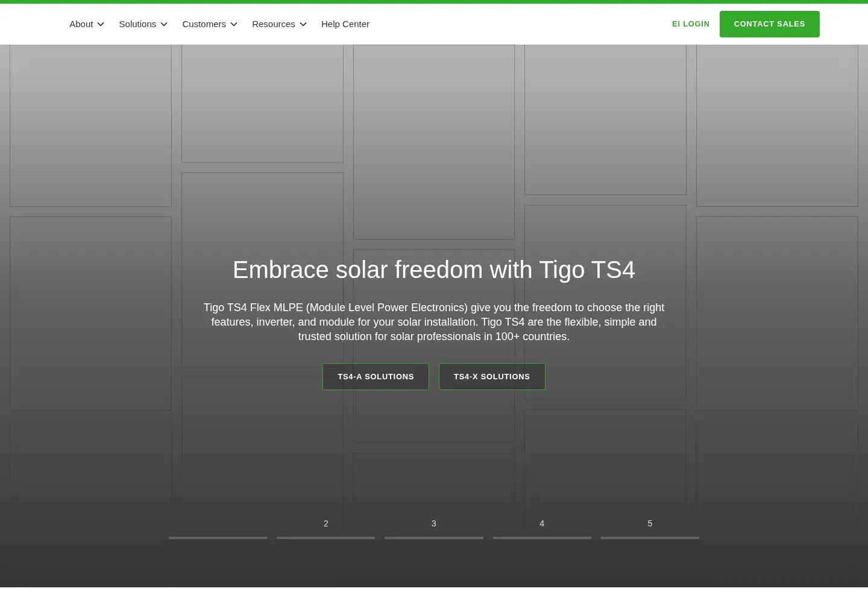Expand the Customers navigation menu
The height and width of the screenshot is (603, 868).
pos(210,24)
